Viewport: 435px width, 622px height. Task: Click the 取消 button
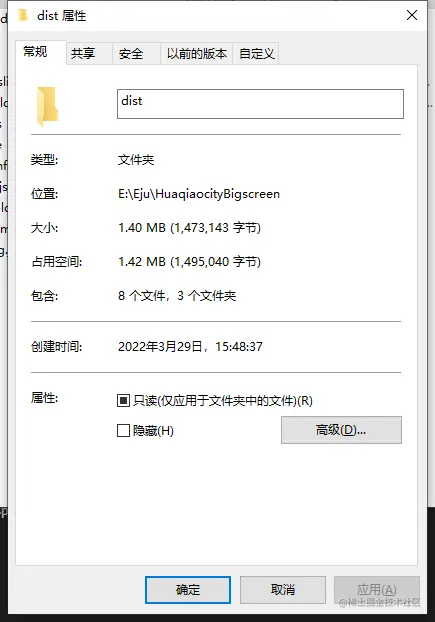click(x=283, y=590)
